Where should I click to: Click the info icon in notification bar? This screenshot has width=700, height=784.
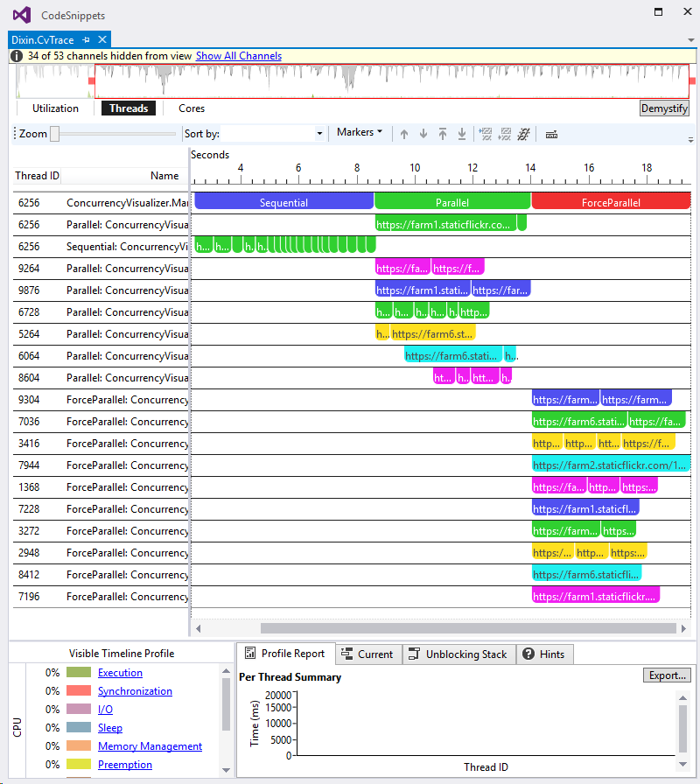[17, 56]
